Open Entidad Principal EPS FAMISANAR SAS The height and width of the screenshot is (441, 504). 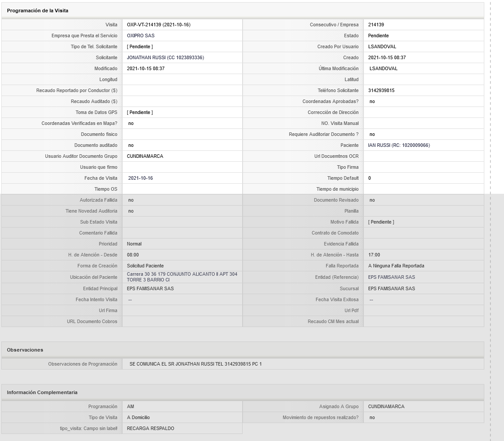coord(150,288)
